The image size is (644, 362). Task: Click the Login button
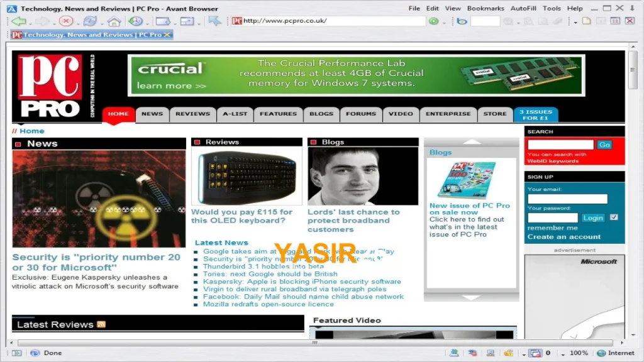592,218
